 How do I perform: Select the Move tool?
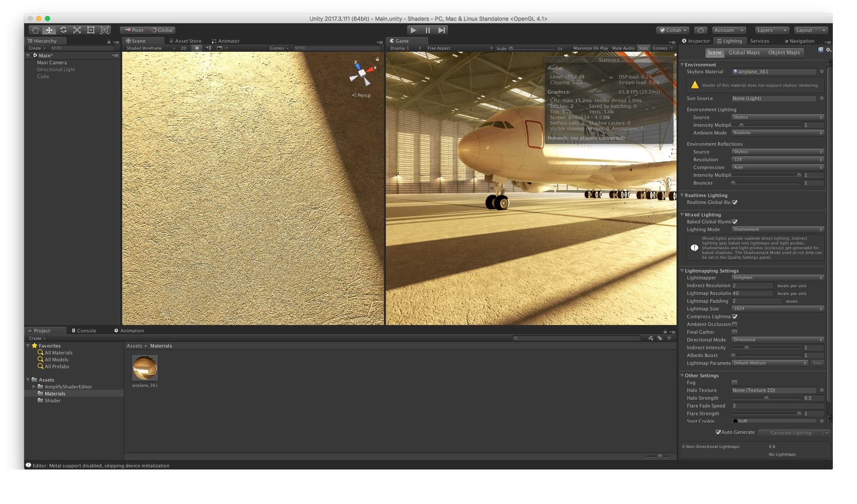click(x=49, y=30)
